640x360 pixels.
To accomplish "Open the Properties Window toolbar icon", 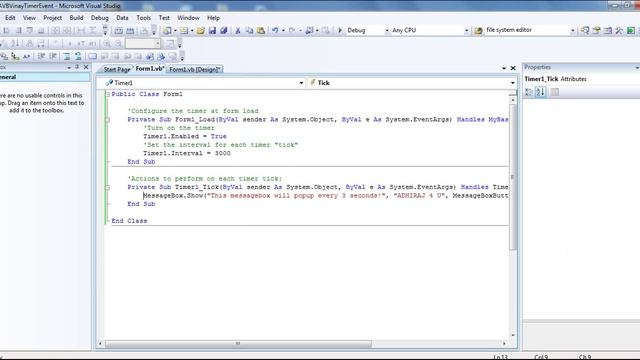I will click(596, 30).
